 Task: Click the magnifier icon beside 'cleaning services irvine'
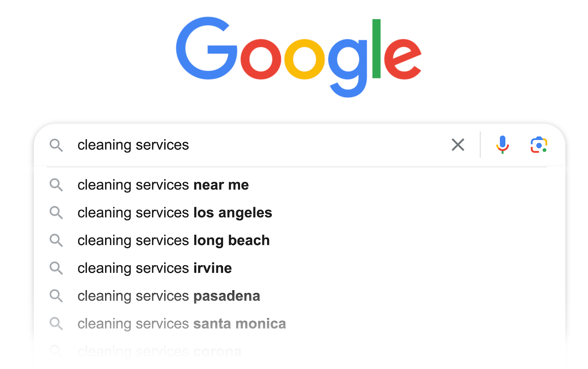pyautogui.click(x=56, y=268)
